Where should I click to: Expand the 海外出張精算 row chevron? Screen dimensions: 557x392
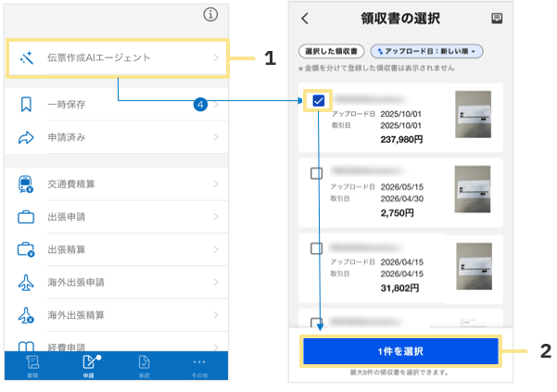tap(216, 315)
